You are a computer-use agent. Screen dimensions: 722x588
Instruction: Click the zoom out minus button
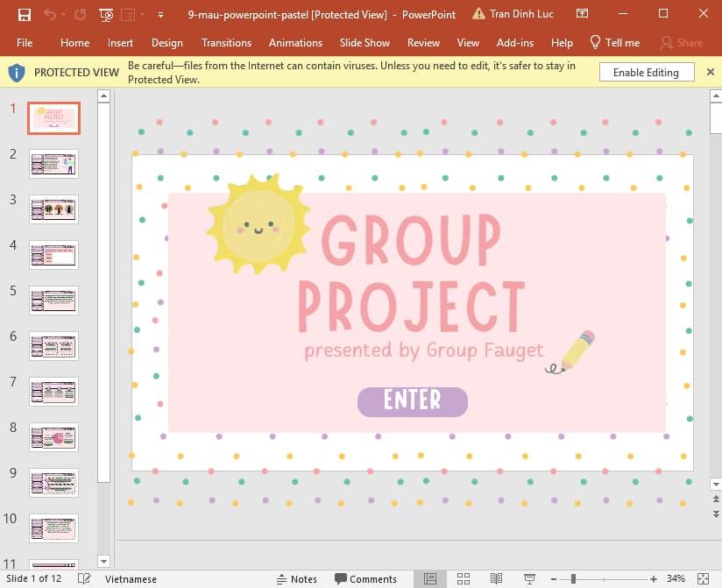(x=554, y=578)
